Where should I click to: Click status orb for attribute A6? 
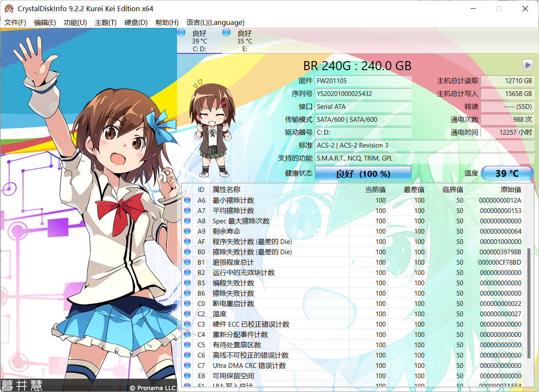point(187,200)
